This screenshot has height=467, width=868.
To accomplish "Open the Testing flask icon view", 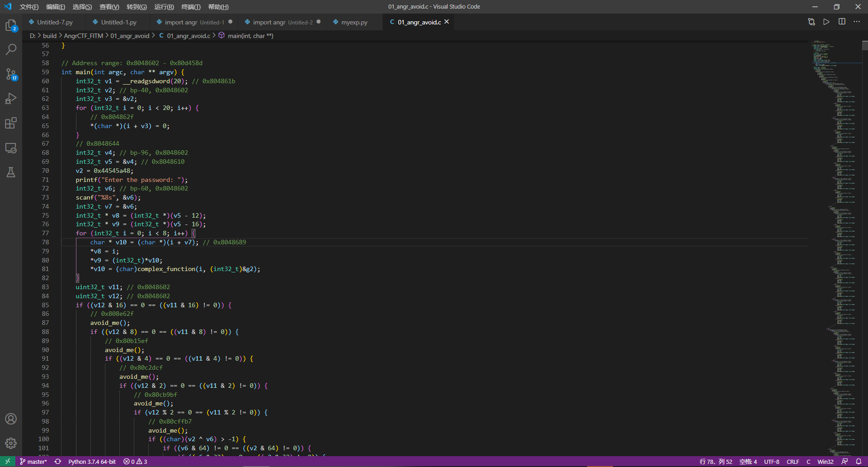I will (x=11, y=172).
